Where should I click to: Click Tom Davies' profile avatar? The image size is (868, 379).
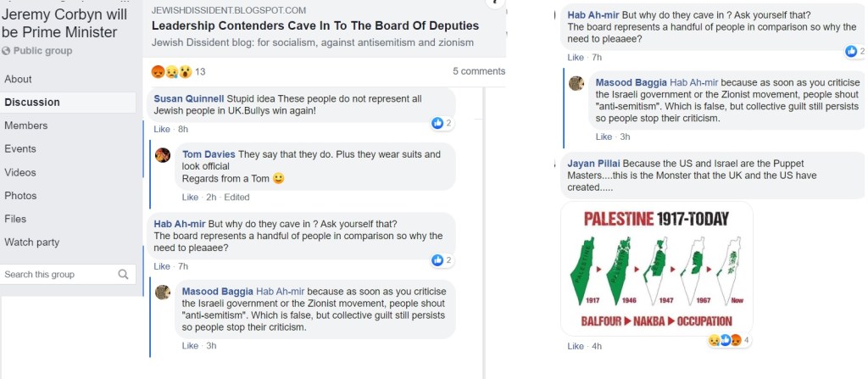click(163, 155)
